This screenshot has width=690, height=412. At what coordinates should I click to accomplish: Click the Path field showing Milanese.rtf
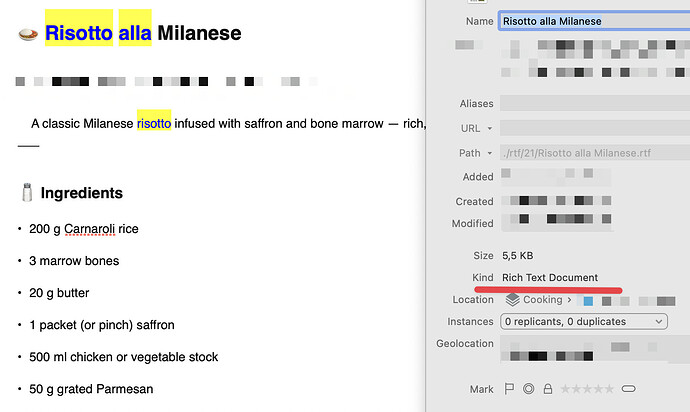(592, 153)
